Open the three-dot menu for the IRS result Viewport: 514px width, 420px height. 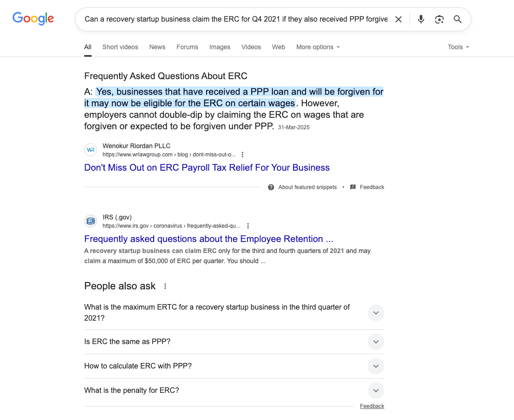point(248,226)
